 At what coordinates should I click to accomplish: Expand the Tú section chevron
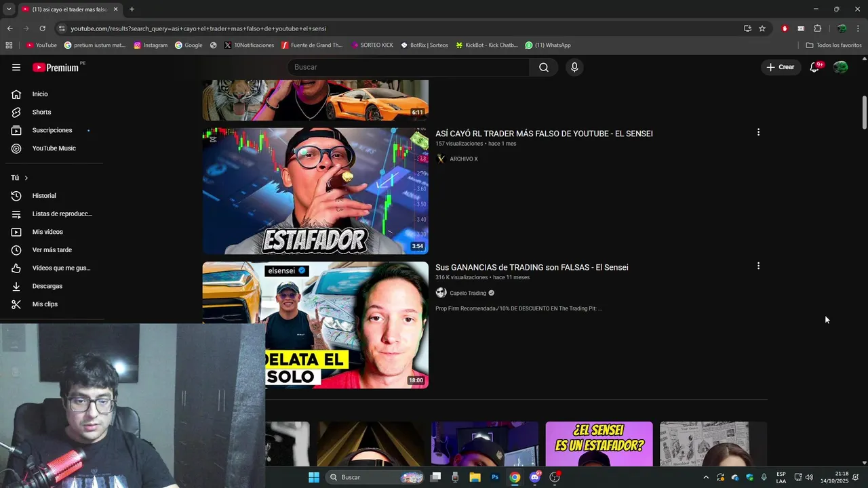tap(26, 178)
